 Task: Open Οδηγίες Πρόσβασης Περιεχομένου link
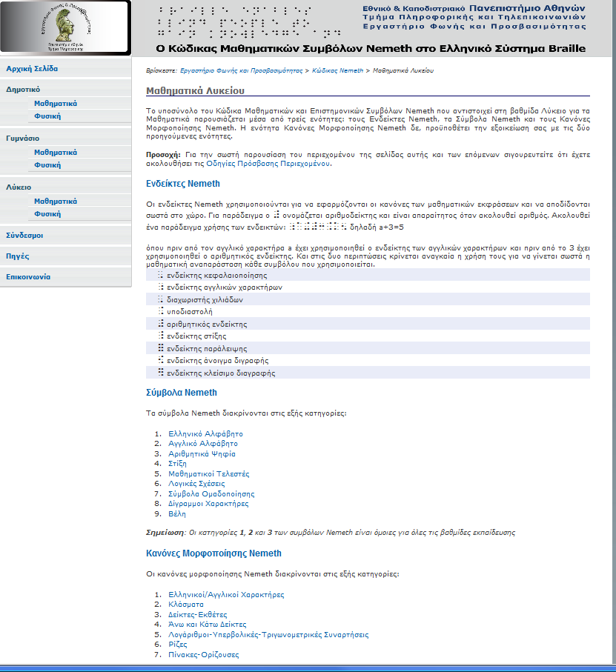268,163
